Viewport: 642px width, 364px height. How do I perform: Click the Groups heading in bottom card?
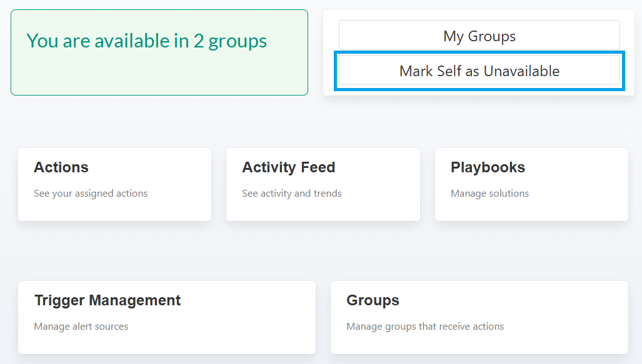373,300
